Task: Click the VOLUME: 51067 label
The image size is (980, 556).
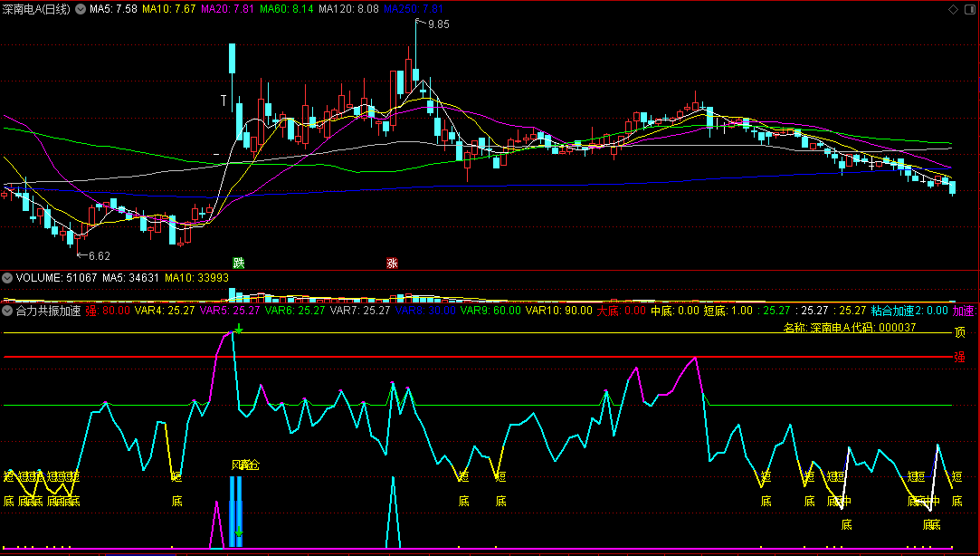Action: (x=56, y=278)
